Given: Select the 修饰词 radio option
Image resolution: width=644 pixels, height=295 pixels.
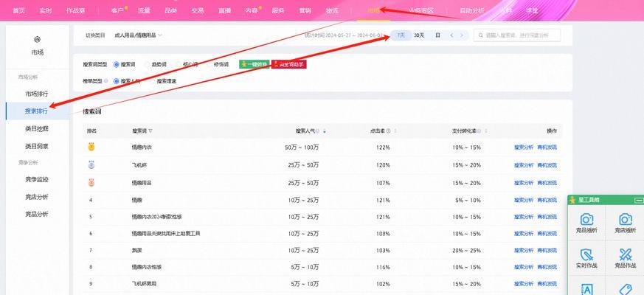Looking at the screenshot, I should click(x=209, y=64).
